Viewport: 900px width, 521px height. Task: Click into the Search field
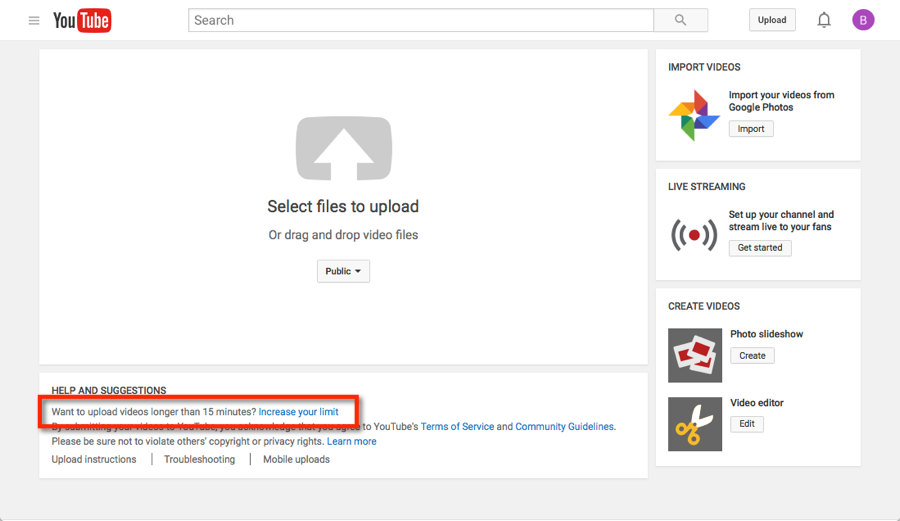[420, 20]
